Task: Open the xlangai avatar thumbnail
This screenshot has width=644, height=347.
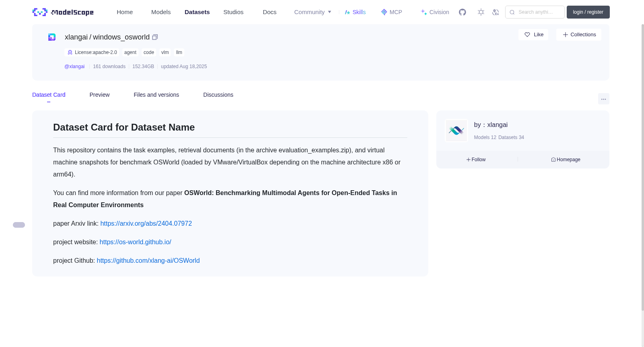Action: click(x=456, y=131)
